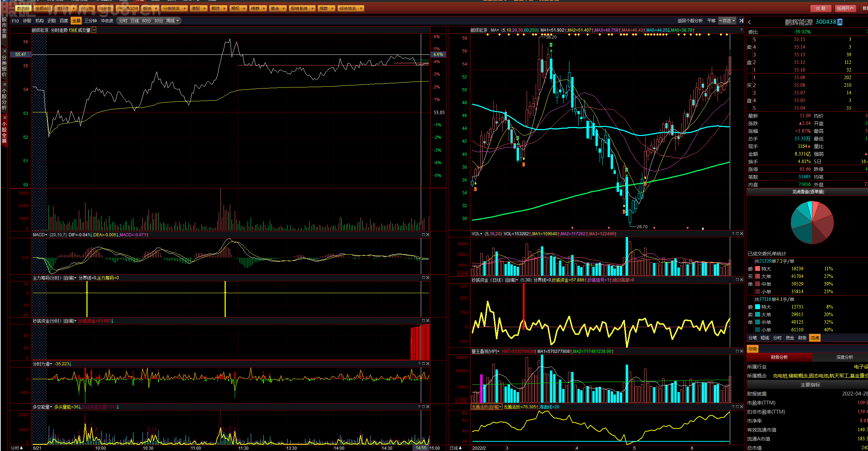
Task: Open the 股市全景 sidebar tab
Action: 4,28
